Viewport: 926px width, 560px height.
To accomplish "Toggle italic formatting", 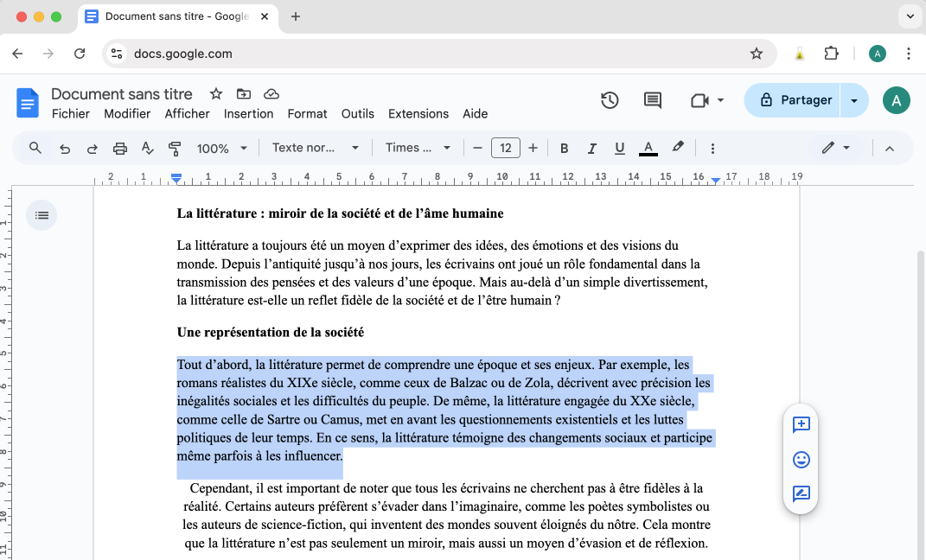I will click(x=592, y=149).
